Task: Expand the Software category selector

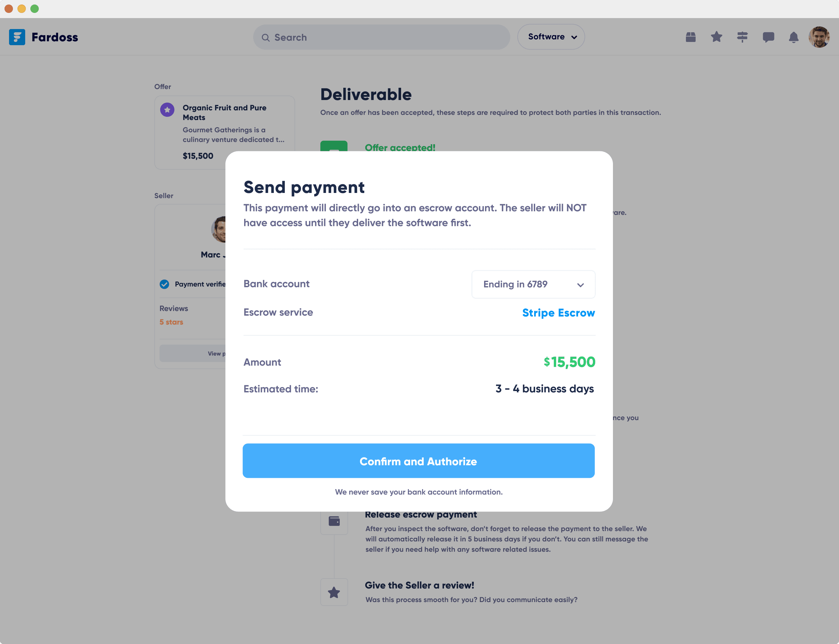Action: pos(551,37)
